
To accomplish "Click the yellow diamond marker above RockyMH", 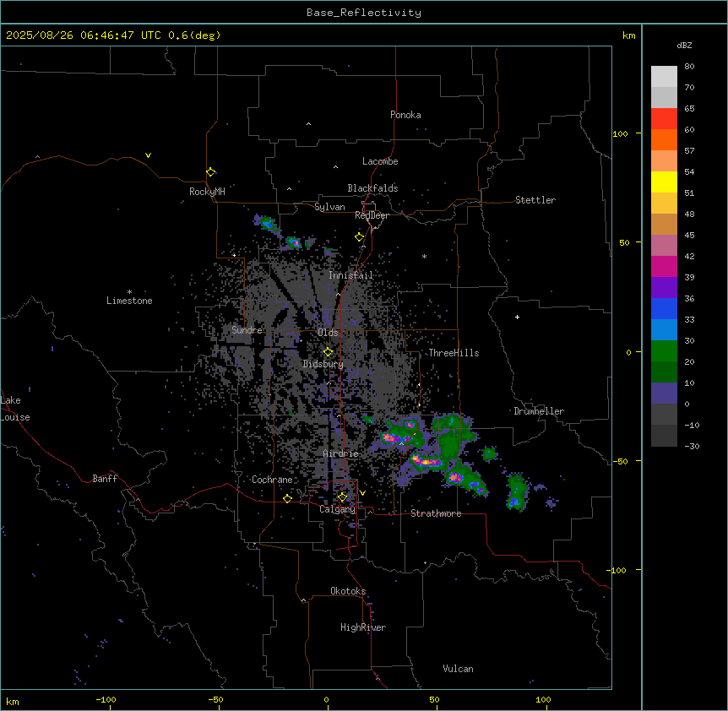I will coord(211,172).
